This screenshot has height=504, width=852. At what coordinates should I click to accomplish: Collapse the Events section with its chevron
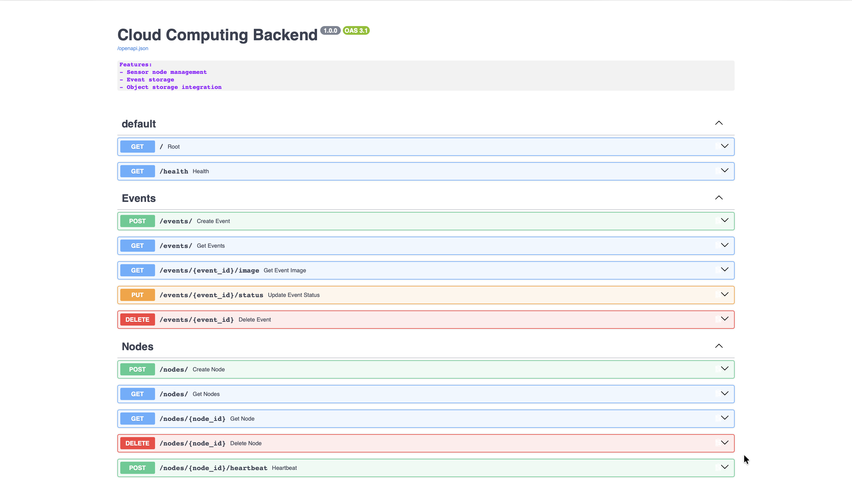coord(719,198)
